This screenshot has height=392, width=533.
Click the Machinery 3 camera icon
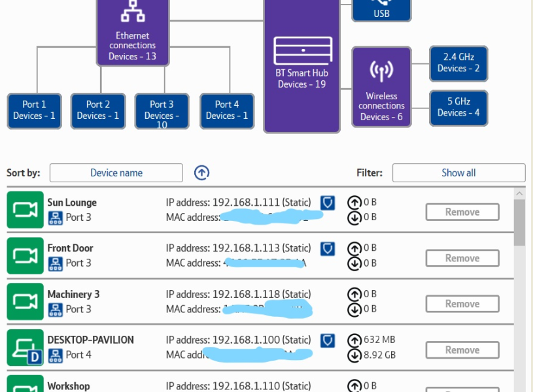pyautogui.click(x=26, y=301)
